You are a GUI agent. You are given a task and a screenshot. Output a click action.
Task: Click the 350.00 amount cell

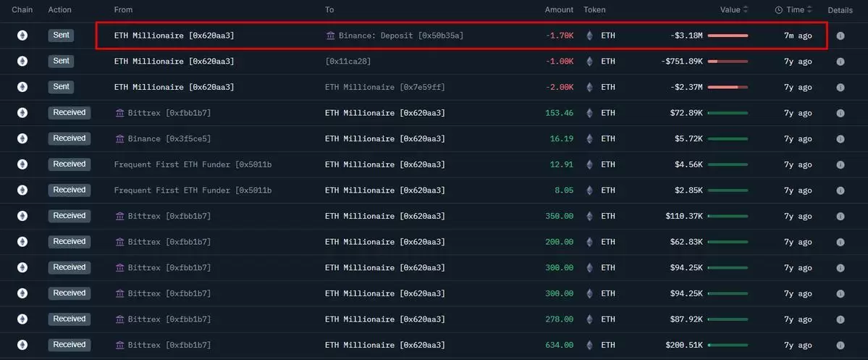pos(560,216)
